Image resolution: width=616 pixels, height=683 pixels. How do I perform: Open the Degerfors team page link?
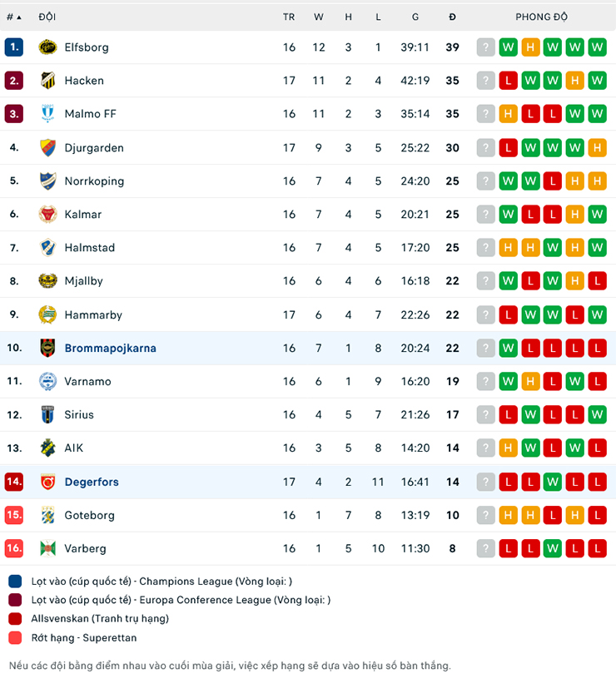(91, 481)
